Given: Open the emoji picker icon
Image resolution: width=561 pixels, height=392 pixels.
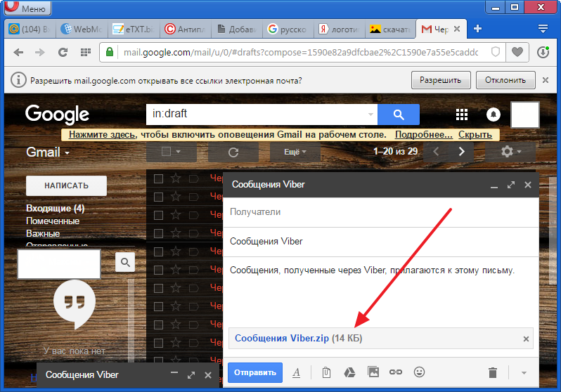Looking at the screenshot, I should pyautogui.click(x=419, y=372).
